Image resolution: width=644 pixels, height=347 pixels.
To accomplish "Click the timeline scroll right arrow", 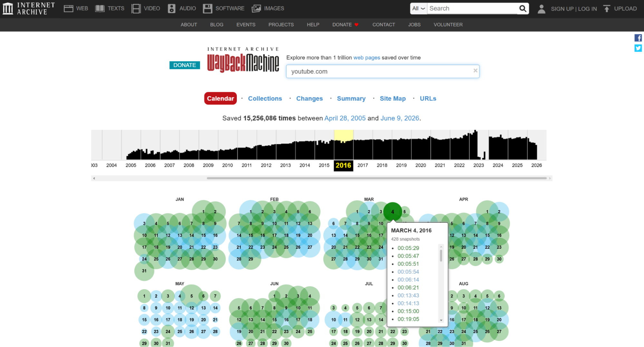I will (x=550, y=178).
